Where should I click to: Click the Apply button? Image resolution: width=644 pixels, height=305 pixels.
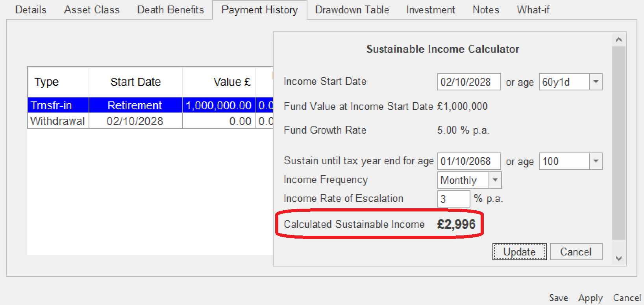tap(590, 298)
